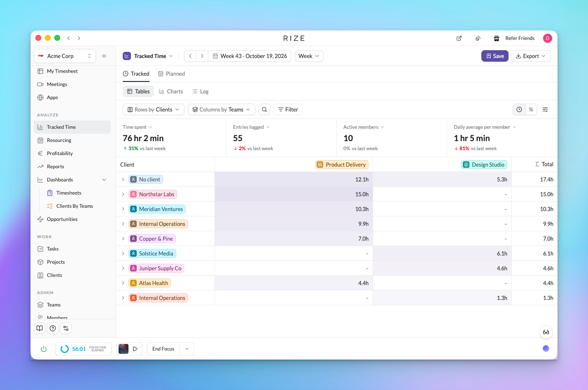The image size is (588, 390).
Task: Collapse the Dashboards section chevron
Action: click(104, 180)
